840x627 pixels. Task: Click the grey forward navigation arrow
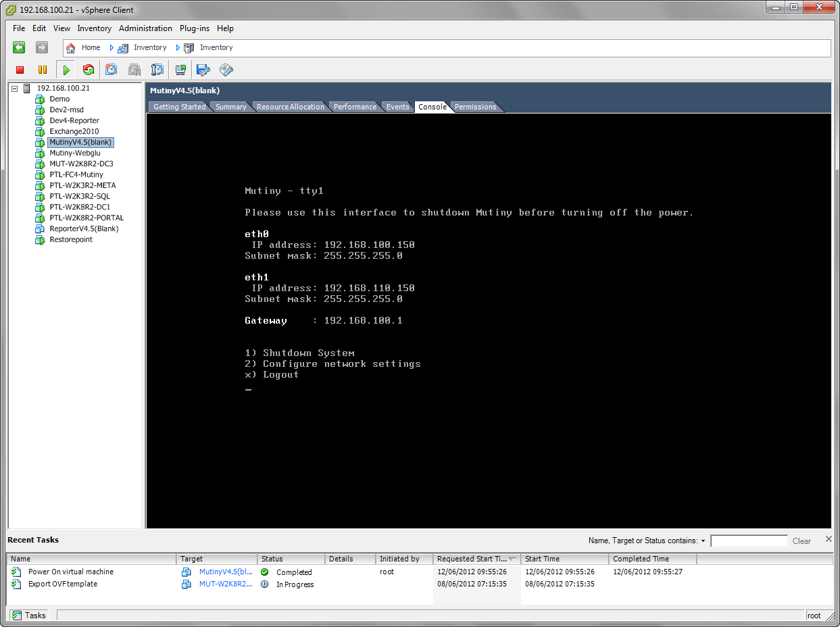pyautogui.click(x=42, y=47)
